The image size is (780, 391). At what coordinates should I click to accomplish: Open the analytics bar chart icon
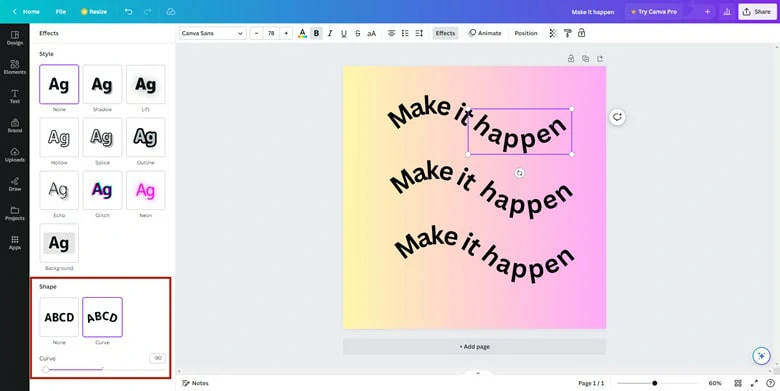727,11
